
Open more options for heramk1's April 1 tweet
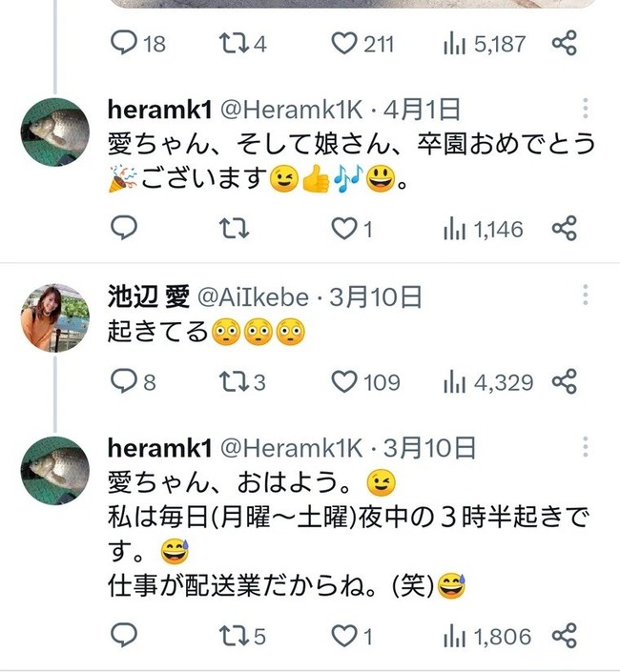pos(586,108)
